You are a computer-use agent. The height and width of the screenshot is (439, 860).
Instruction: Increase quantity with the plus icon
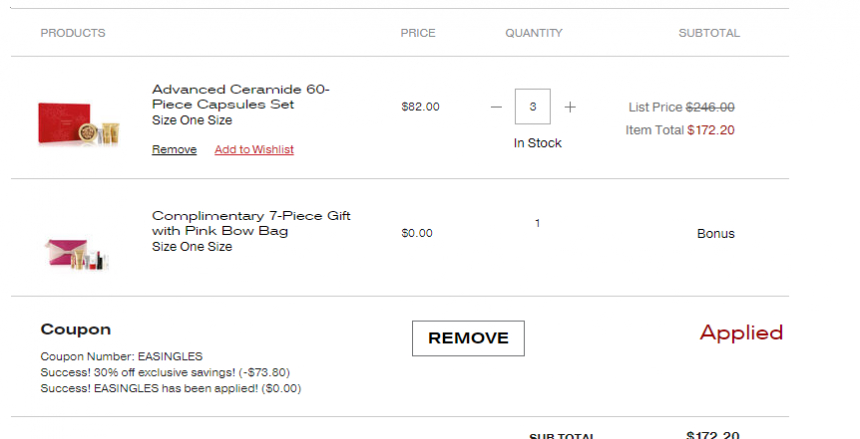(x=570, y=107)
